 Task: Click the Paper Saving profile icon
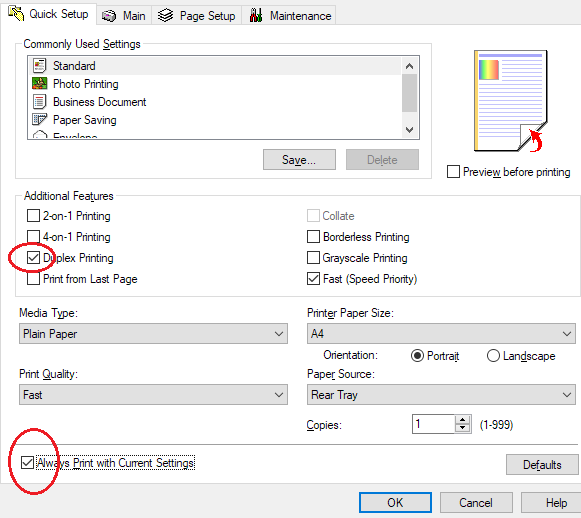click(x=39, y=119)
